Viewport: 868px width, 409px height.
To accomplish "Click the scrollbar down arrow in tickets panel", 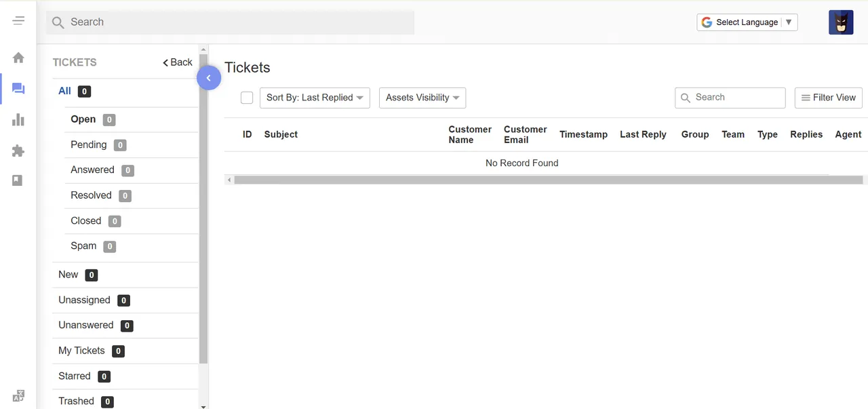I will coord(203,406).
